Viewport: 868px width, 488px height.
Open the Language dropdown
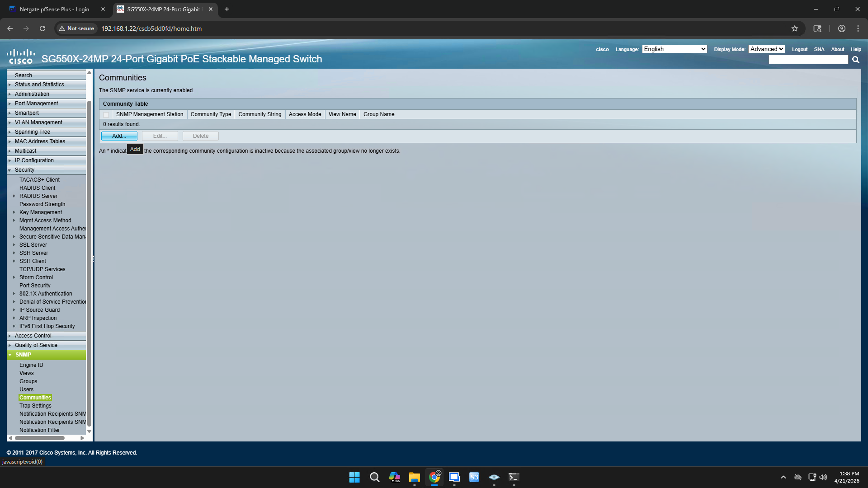[674, 49]
